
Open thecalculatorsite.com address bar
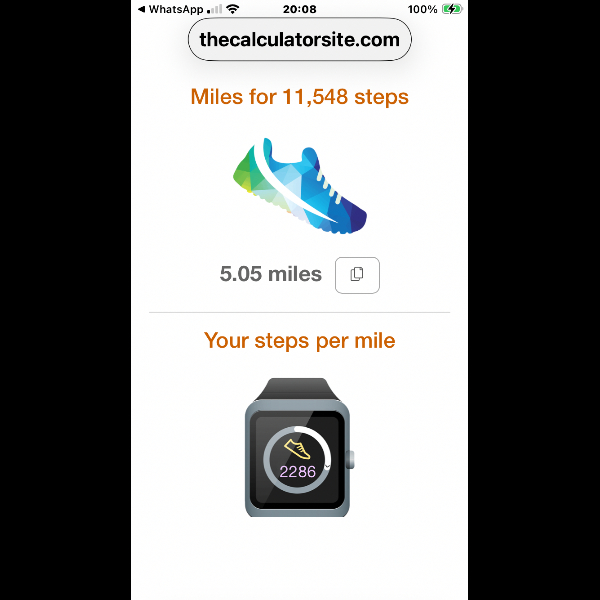pos(300,39)
